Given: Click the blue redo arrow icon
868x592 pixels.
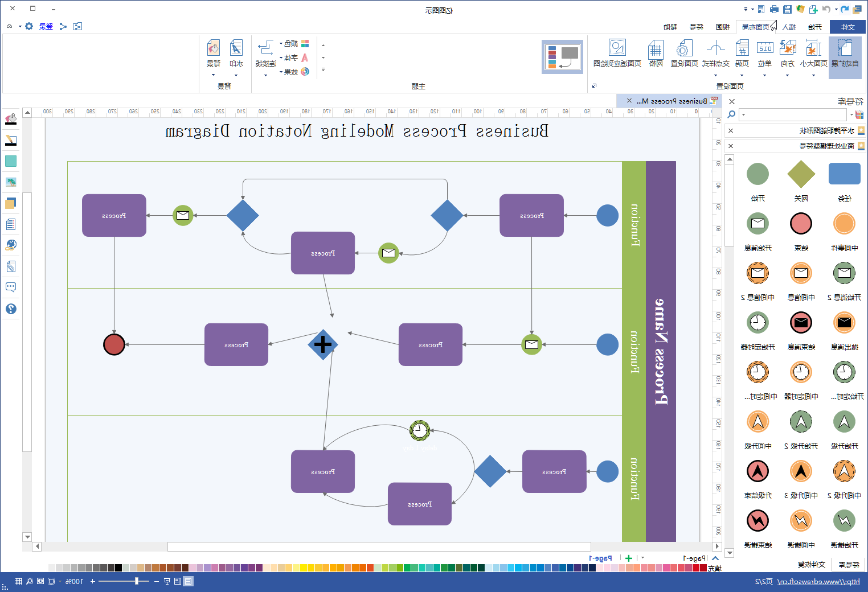Looking at the screenshot, I should click(845, 9).
